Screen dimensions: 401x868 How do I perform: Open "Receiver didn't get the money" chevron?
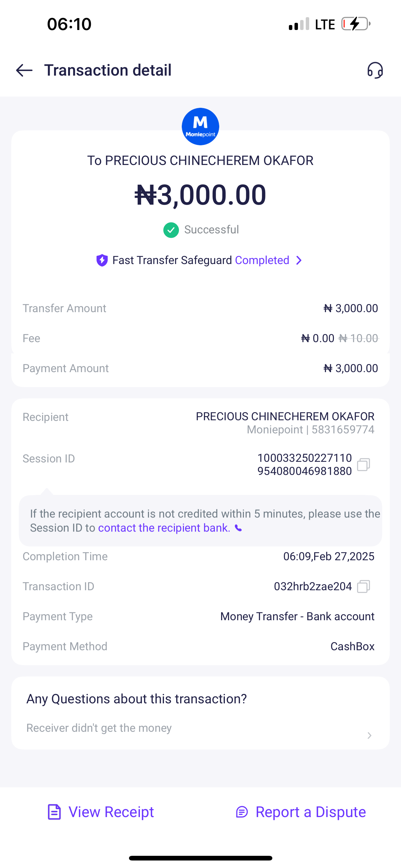(369, 736)
